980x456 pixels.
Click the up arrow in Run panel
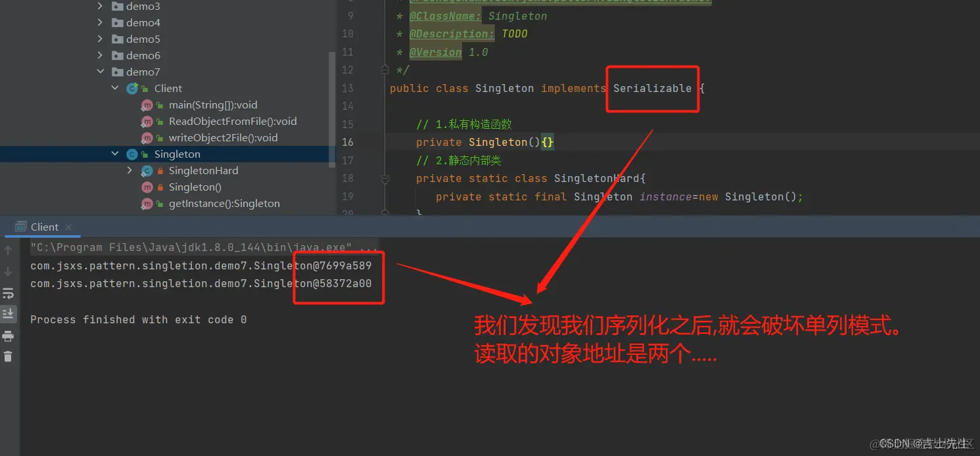8,250
